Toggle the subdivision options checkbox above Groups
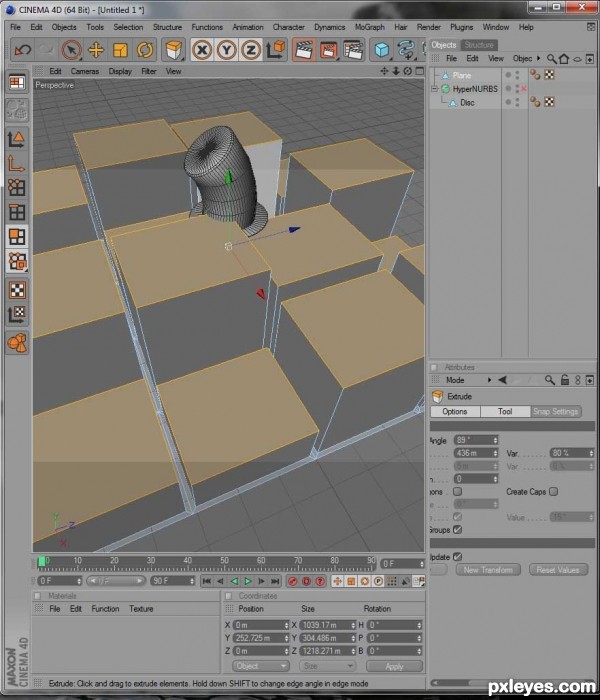The height and width of the screenshot is (700, 600). (x=457, y=517)
